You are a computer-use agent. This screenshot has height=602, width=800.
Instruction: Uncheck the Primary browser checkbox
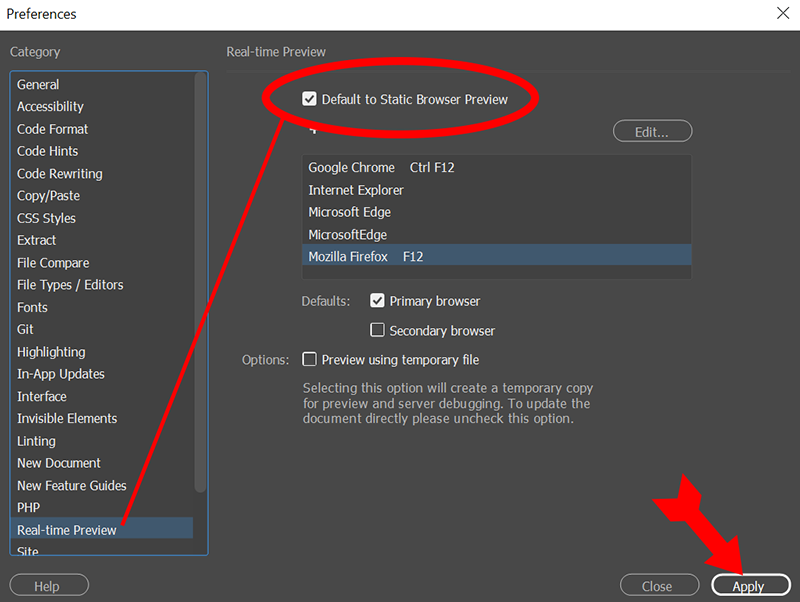[377, 301]
